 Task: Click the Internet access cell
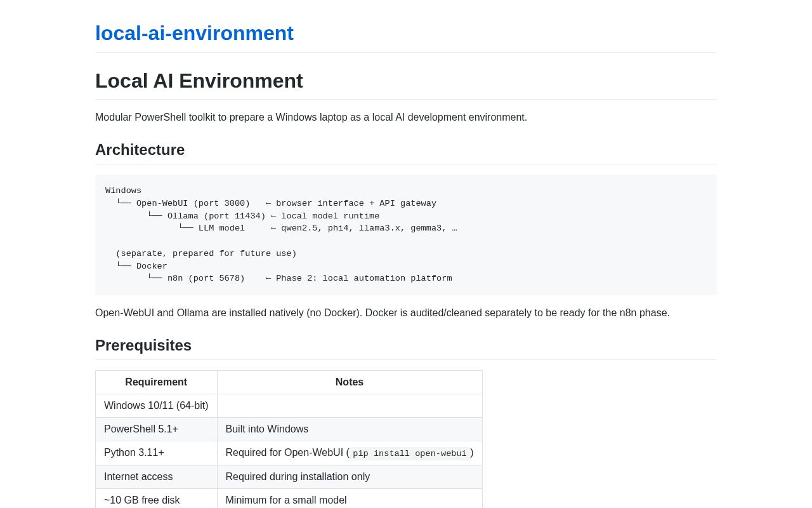(156, 477)
